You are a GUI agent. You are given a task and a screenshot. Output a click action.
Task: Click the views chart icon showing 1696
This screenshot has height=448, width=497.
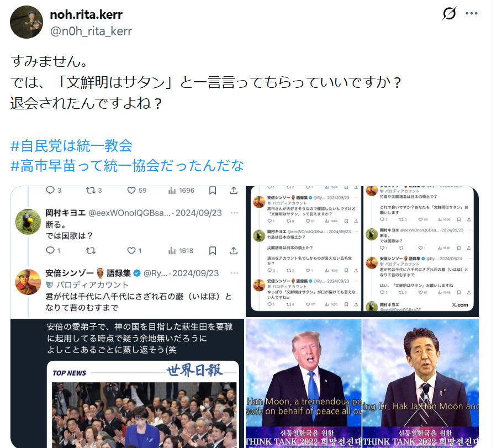172,190
